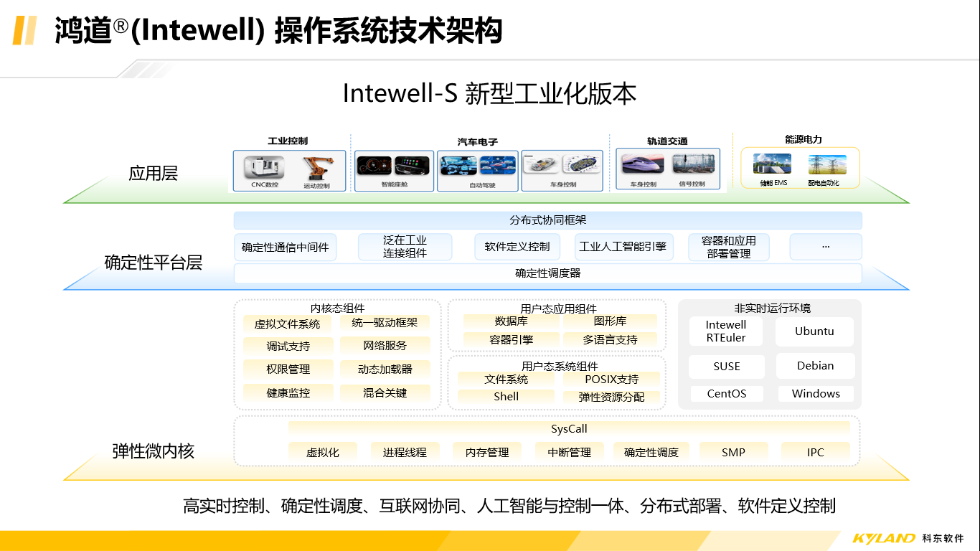The image size is (980, 551).
Task: Select the 统一驱动框架 box
Action: pyautogui.click(x=385, y=324)
